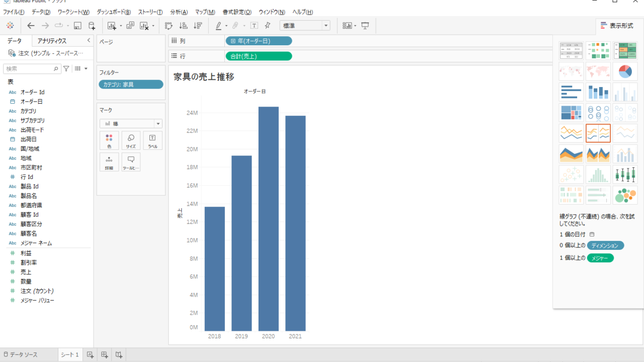
Task: Open the ワークシート menu
Action: pos(73,12)
